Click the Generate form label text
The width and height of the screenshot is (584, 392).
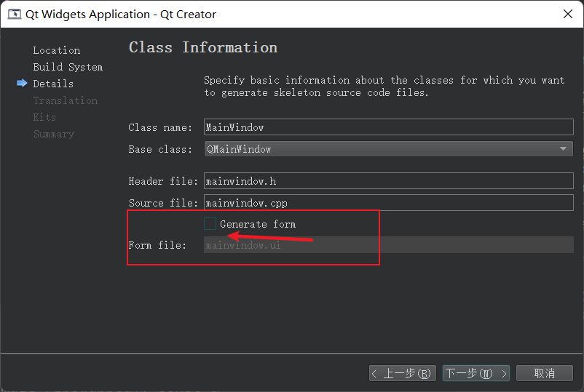258,224
